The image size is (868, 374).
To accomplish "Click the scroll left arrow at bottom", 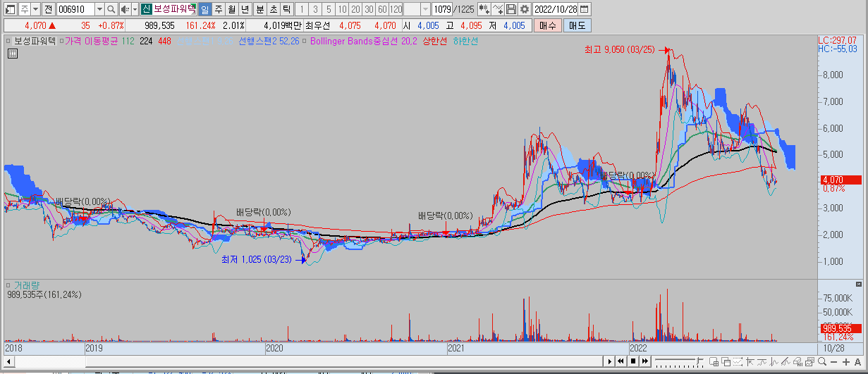I will 9,361.
